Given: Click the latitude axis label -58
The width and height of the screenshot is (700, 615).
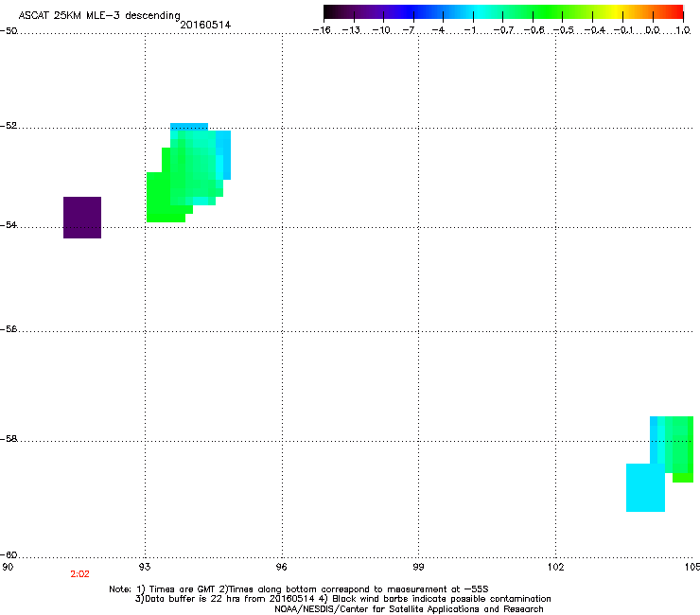Looking at the screenshot, I should point(9,439).
